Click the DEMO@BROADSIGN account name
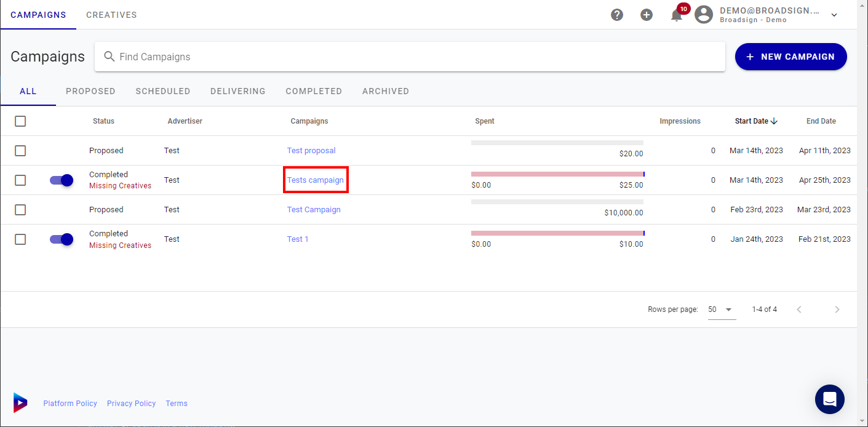Image resolution: width=868 pixels, height=427 pixels. (770, 10)
